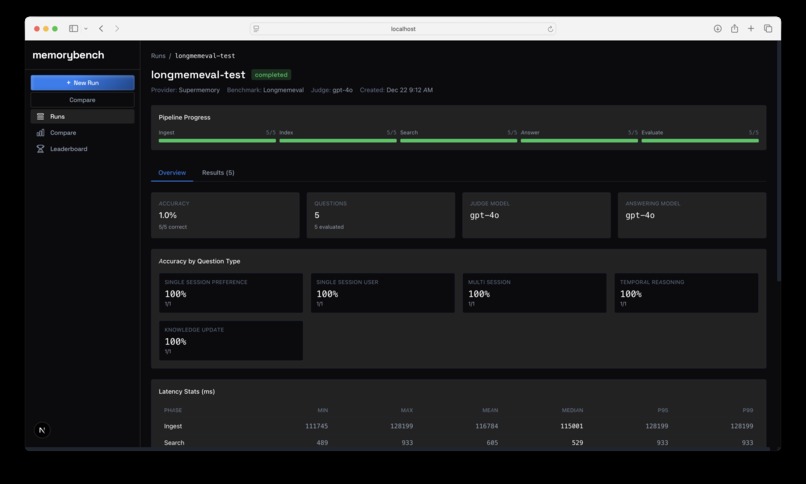
Task: Click the Benchmark Longmemeval text
Action: [265, 90]
